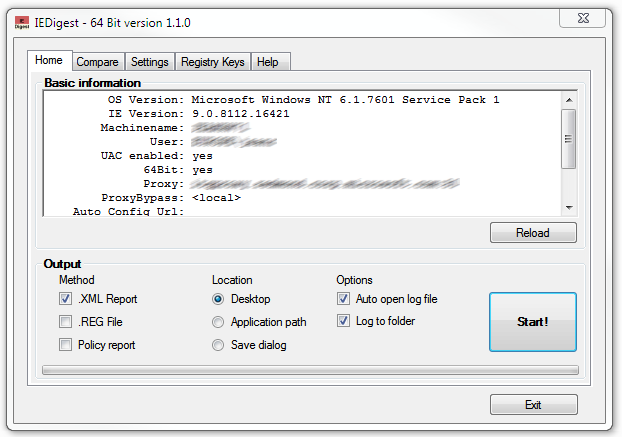Choose Application path as output location
The height and width of the screenshot is (437, 622).
coord(218,322)
